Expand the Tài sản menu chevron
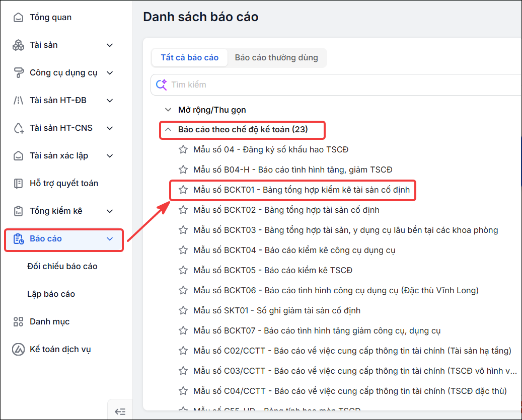 pyautogui.click(x=110, y=45)
